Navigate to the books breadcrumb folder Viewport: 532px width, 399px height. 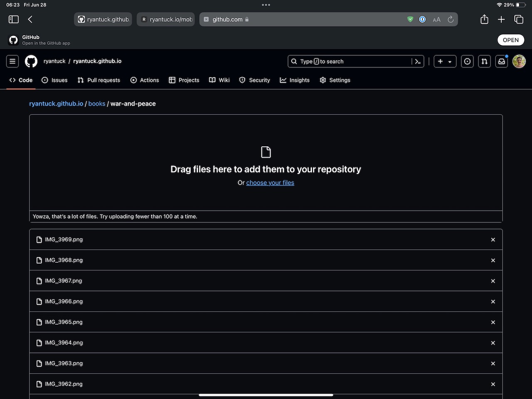click(96, 104)
